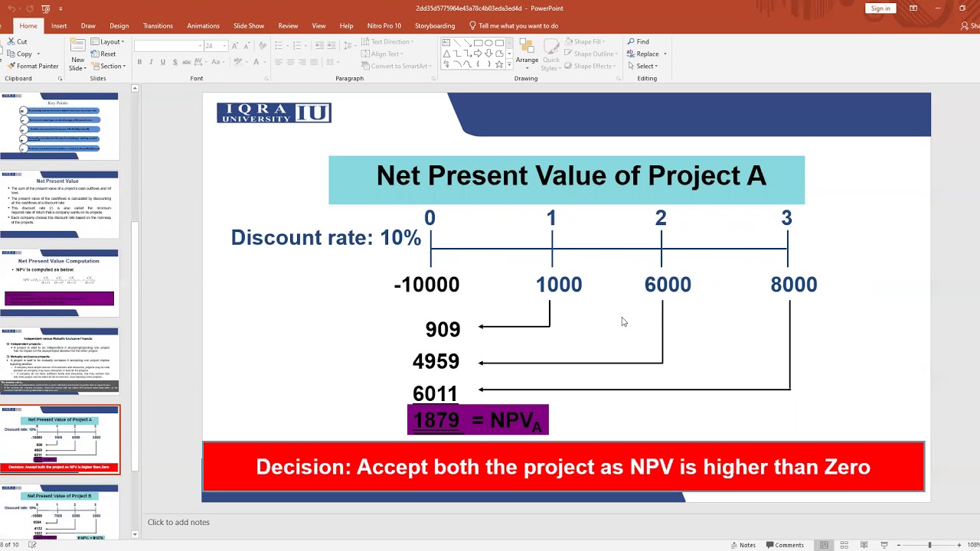Expand the shapes gallery More arrow
The height and width of the screenshot is (551, 980).
509,65
